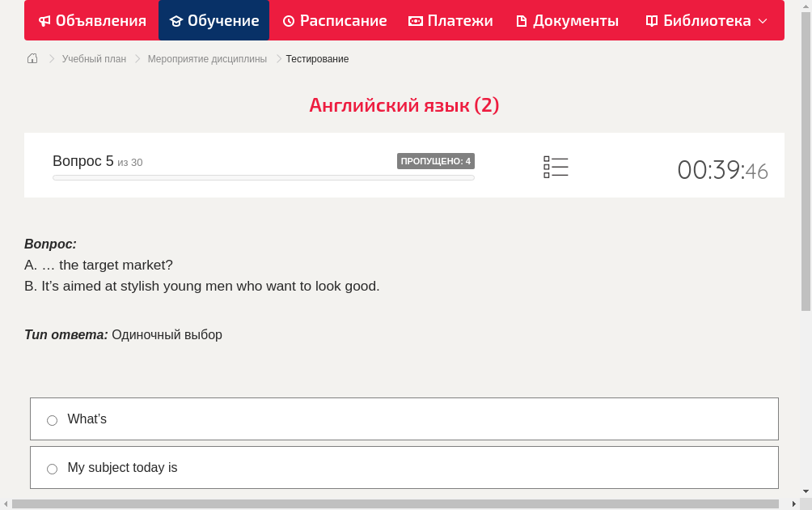
Task: Click the book icon beside Библиотека
Action: coord(652,21)
